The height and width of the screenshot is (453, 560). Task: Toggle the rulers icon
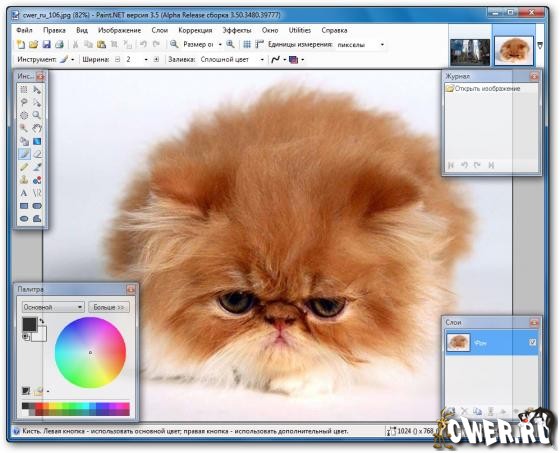(x=259, y=44)
